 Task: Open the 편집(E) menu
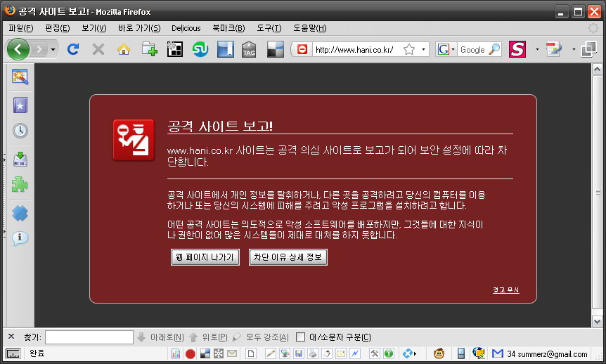[x=57, y=28]
